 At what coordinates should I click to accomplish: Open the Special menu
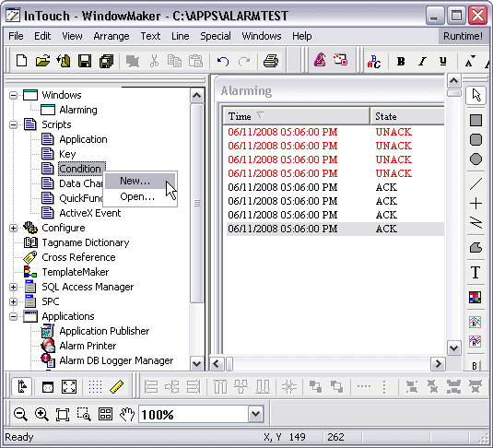(216, 36)
